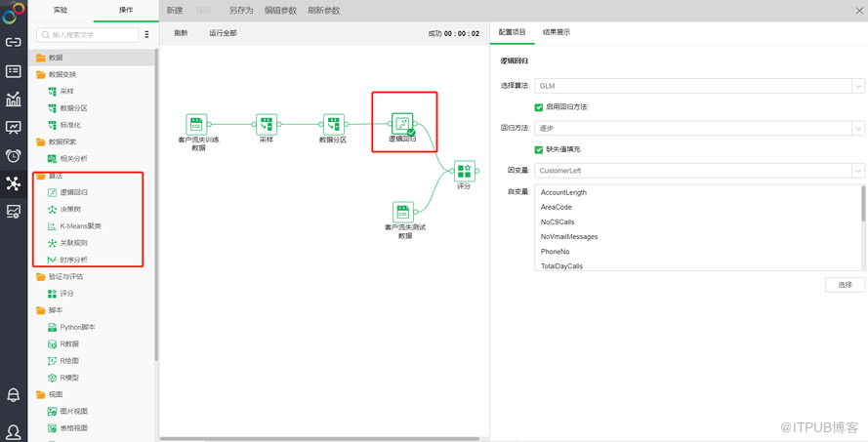Open the alarm clock schedule icon in the sidebar
Viewport: 868px width, 442px height.
pyautogui.click(x=14, y=156)
